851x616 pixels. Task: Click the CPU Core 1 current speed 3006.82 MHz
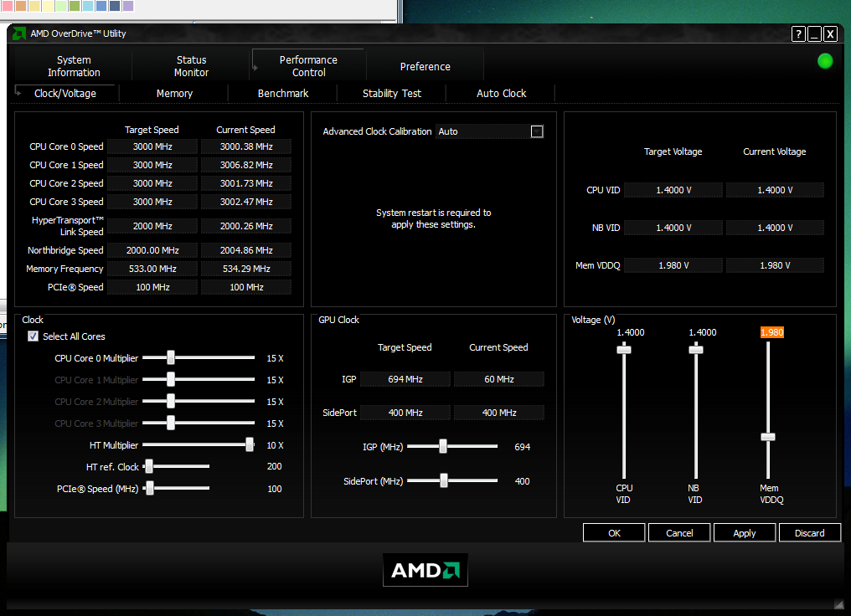click(246, 165)
